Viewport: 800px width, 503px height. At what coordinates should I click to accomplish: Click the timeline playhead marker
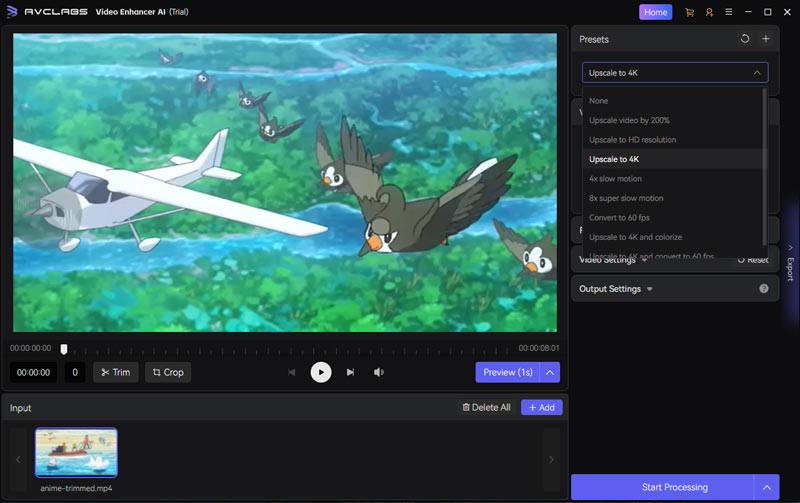click(x=64, y=349)
